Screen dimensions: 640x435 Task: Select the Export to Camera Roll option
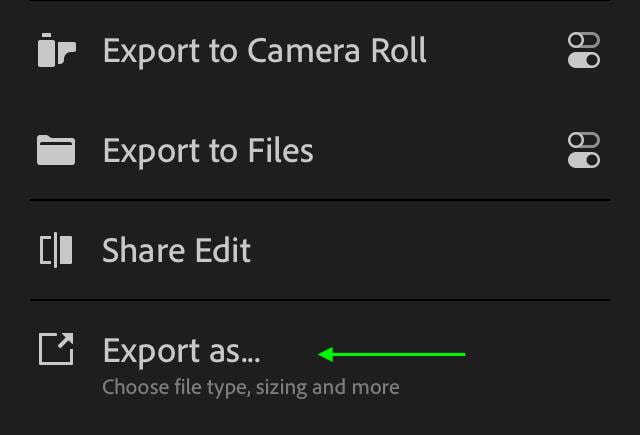click(x=320, y=50)
